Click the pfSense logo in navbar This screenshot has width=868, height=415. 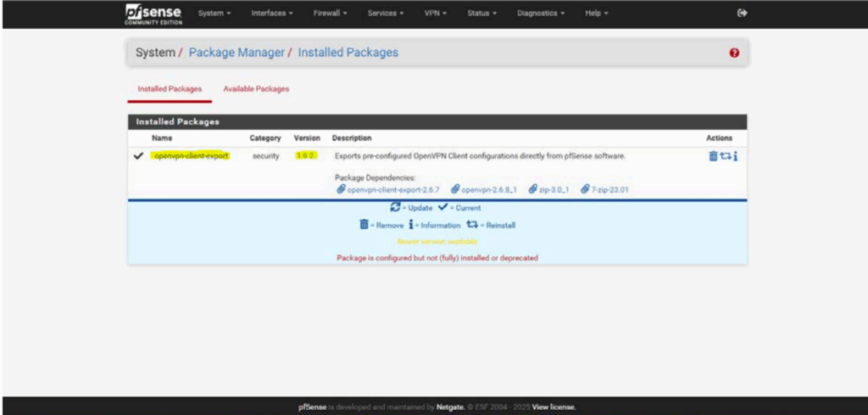[154, 14]
